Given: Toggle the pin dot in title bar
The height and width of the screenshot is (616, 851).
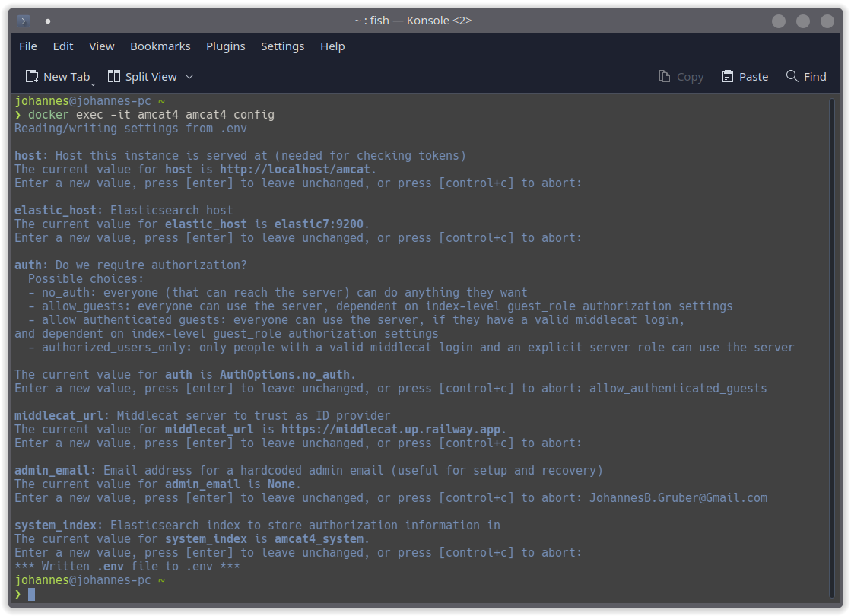Looking at the screenshot, I should [48, 21].
